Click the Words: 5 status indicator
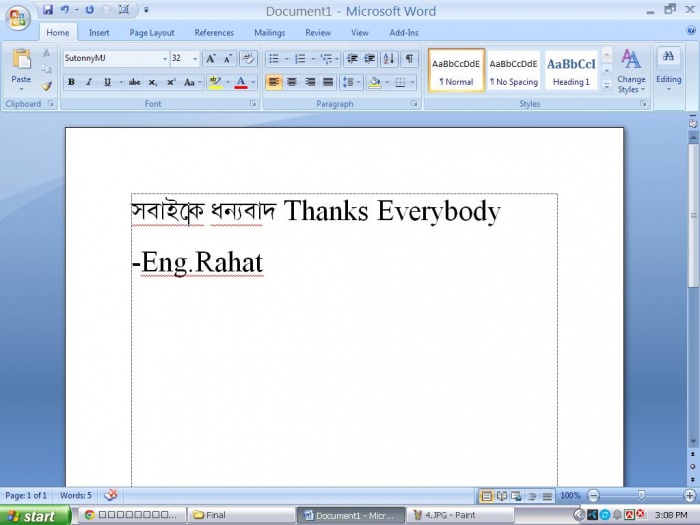 point(75,496)
